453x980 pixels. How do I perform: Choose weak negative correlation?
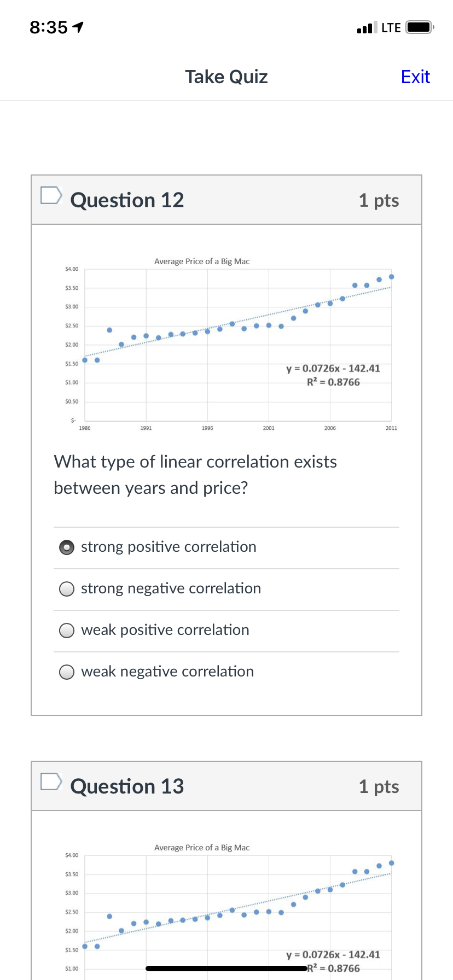pos(67,672)
